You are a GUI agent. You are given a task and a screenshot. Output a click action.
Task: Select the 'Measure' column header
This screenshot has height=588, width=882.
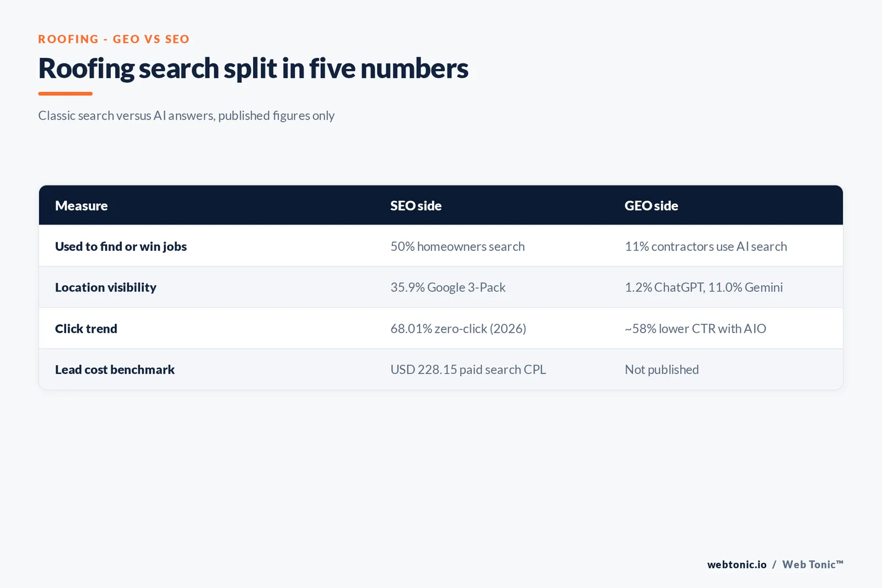pyautogui.click(x=81, y=206)
